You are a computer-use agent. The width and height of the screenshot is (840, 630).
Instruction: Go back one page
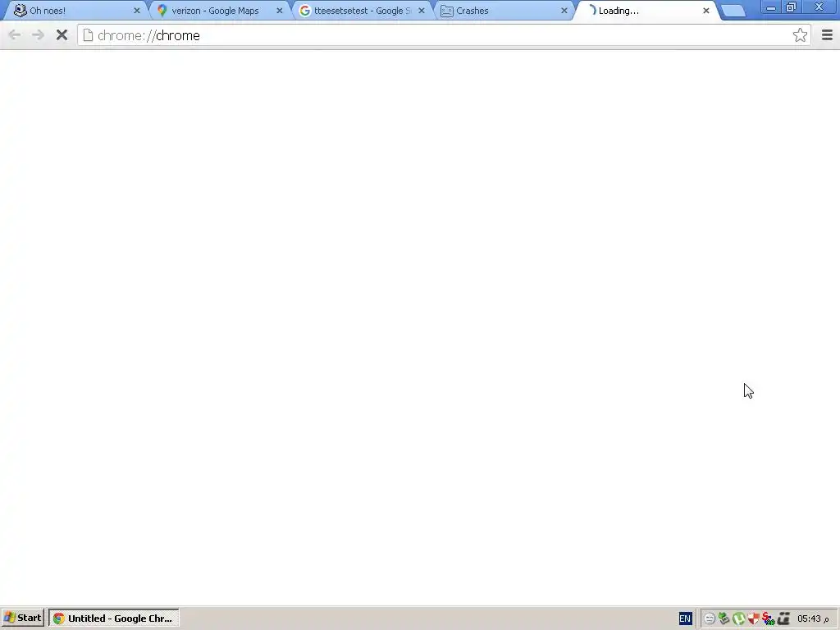15,35
